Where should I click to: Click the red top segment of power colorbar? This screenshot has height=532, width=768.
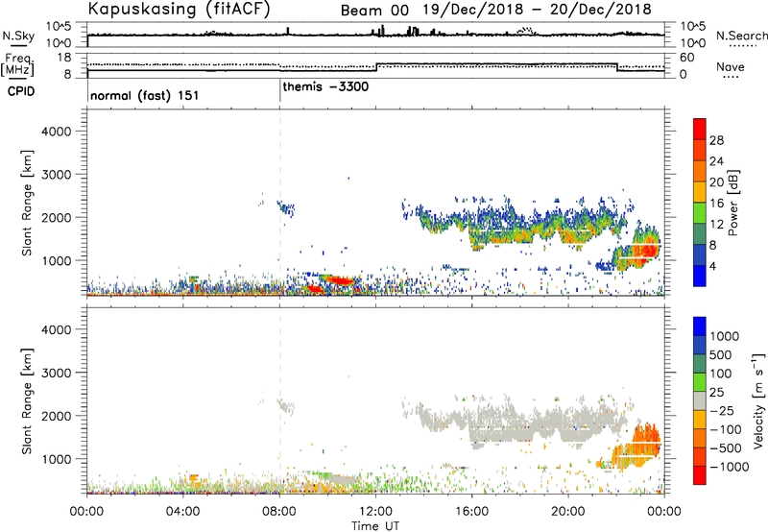[700, 129]
